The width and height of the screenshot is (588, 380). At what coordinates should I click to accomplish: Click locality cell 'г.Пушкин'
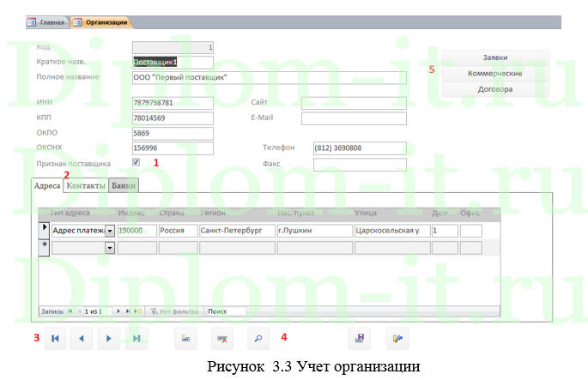(315, 231)
